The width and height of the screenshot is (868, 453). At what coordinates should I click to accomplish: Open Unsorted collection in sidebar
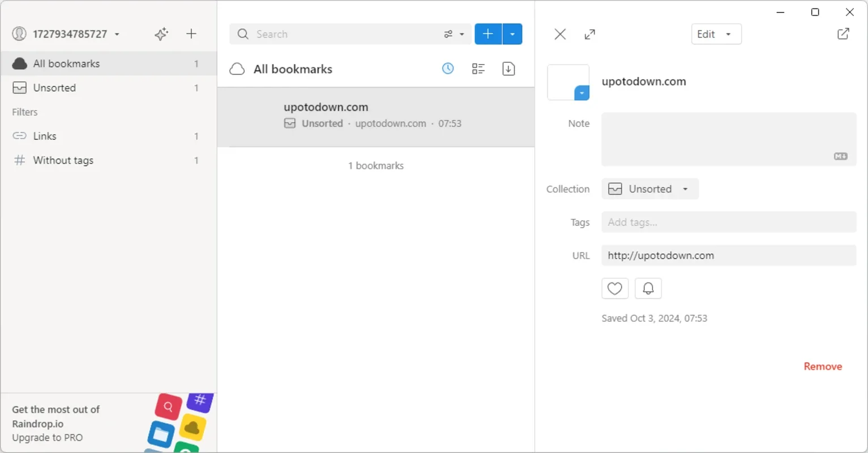(109, 88)
